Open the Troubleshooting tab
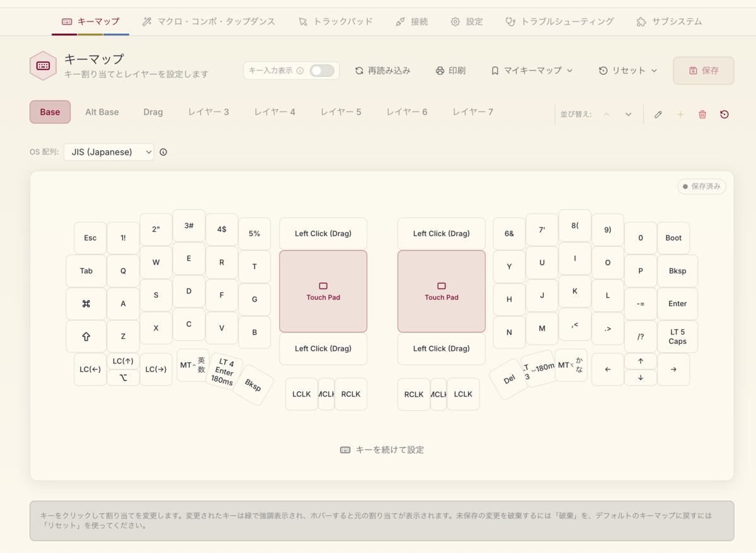The width and height of the screenshot is (756, 553). [559, 21]
